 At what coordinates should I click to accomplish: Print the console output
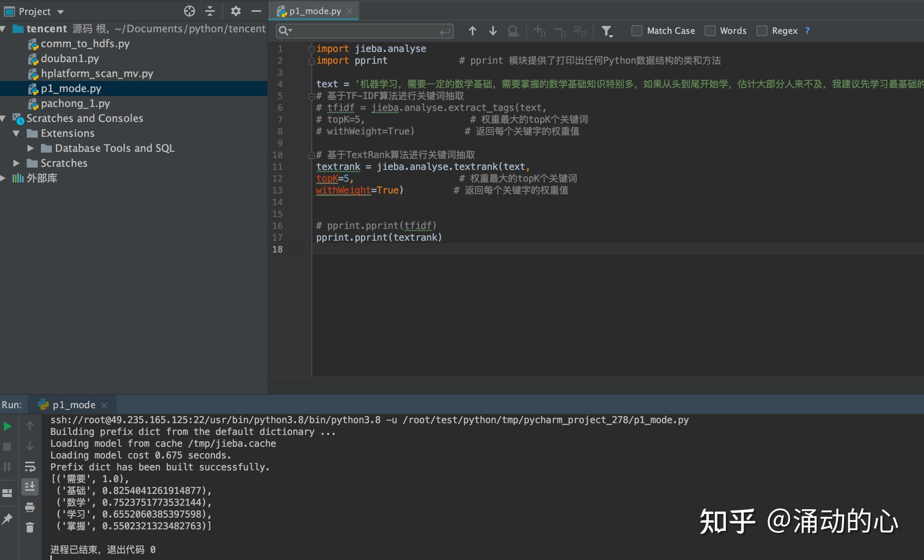[30, 507]
